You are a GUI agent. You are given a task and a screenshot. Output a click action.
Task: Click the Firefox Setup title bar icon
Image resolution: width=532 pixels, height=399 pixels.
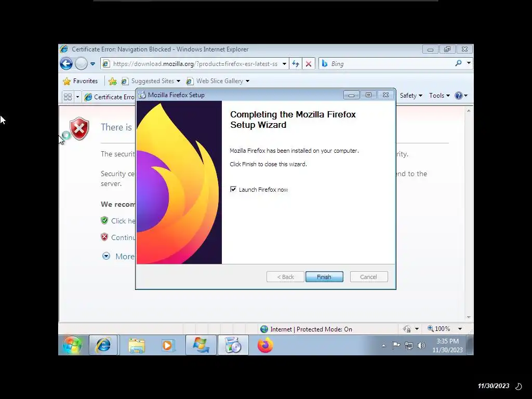tap(142, 95)
